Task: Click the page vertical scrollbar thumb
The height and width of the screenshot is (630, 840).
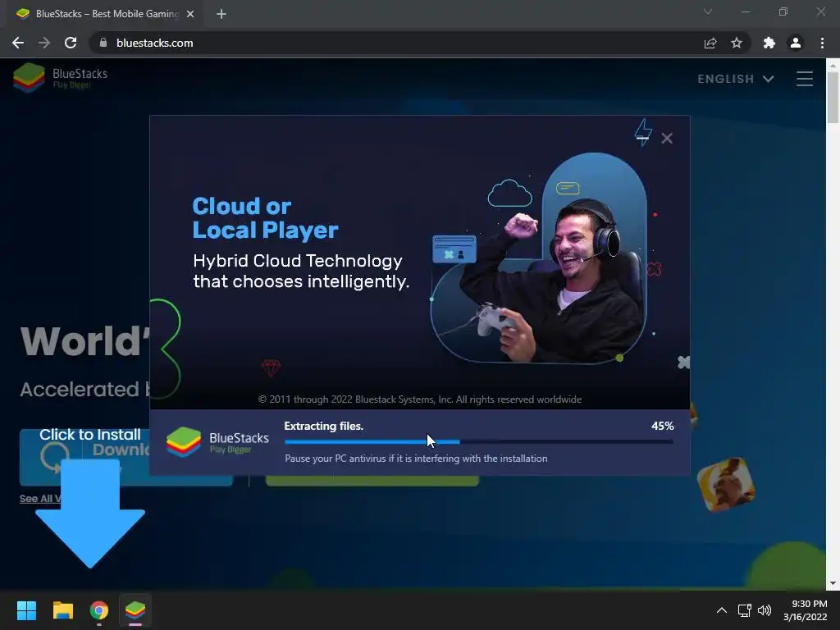Action: [833, 98]
